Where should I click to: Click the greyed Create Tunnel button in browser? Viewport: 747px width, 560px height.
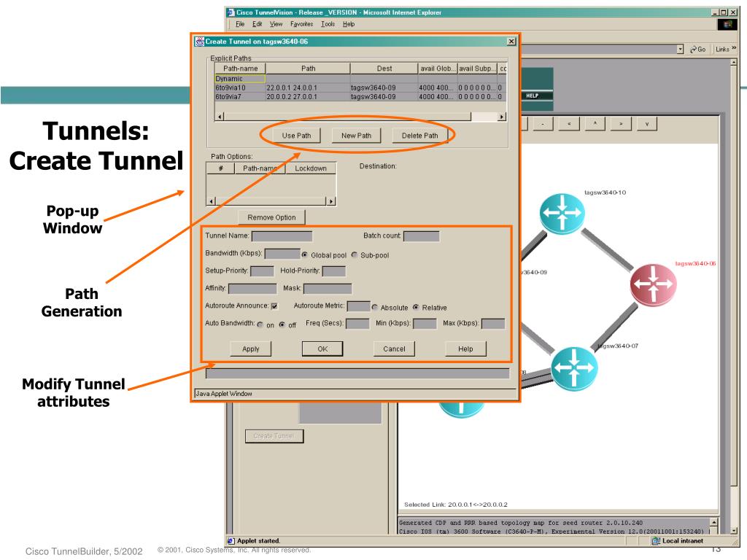click(274, 436)
